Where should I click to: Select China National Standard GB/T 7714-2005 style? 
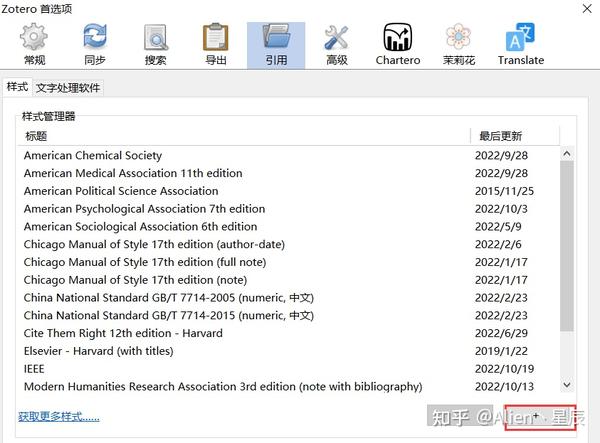(288, 298)
